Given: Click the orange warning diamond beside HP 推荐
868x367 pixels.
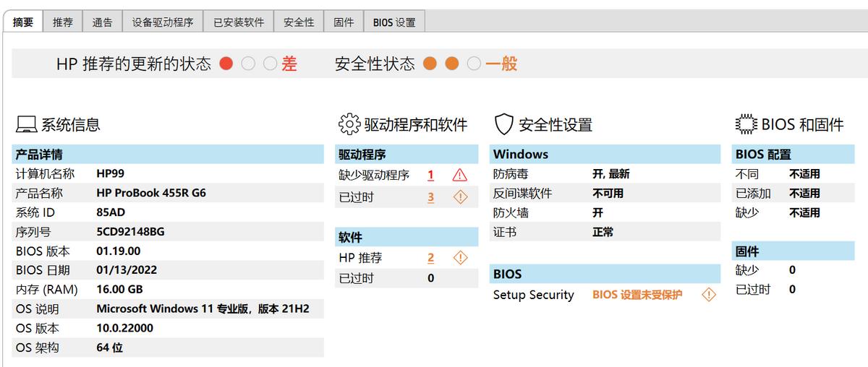Looking at the screenshot, I should [460, 258].
